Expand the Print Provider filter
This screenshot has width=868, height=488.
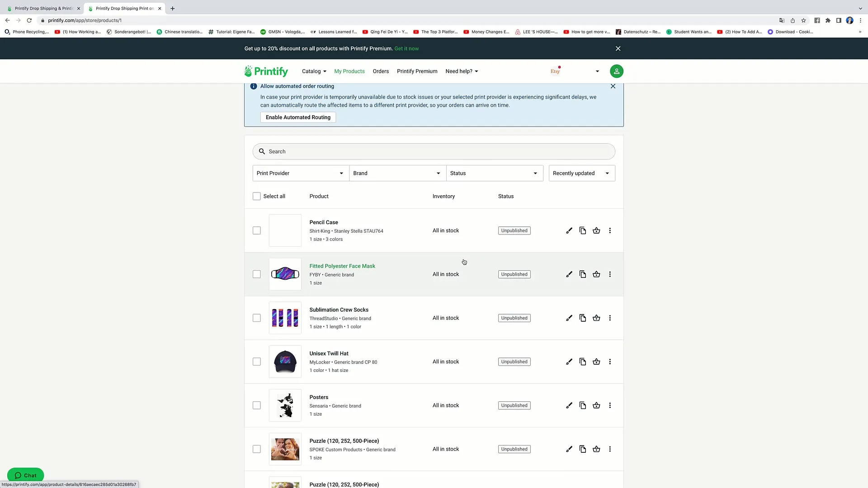301,173
